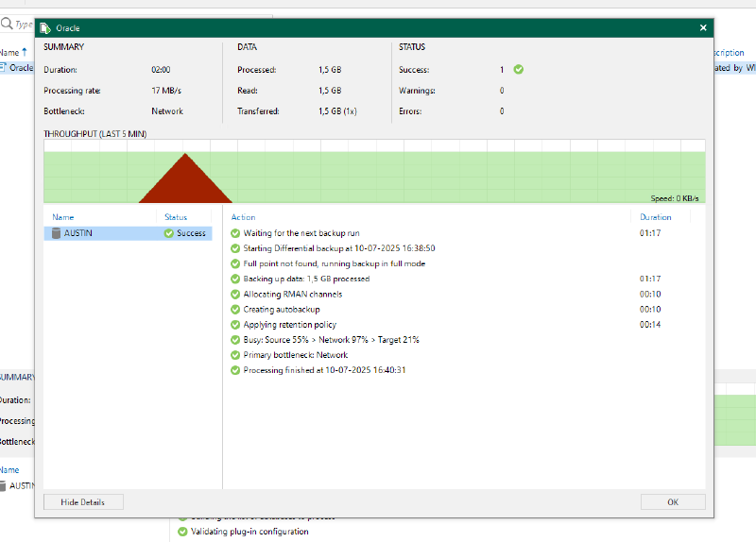
Task: Click the Warnings count 0
Action: [x=502, y=91]
